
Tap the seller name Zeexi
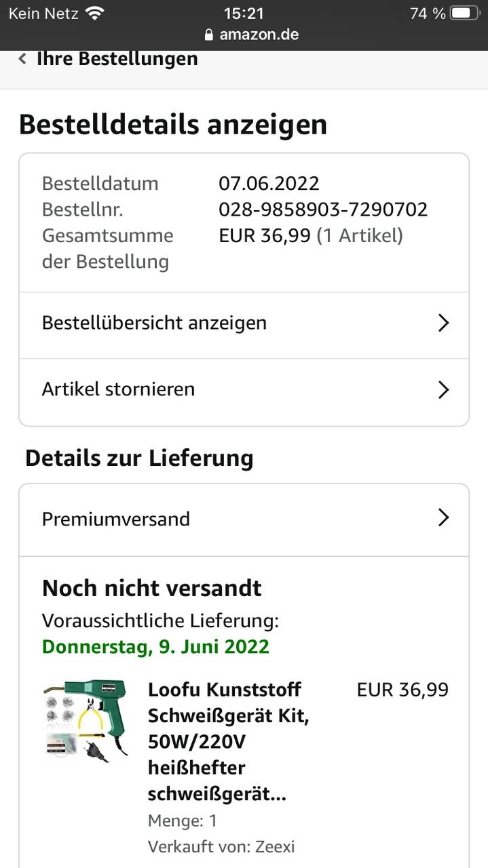pyautogui.click(x=275, y=846)
